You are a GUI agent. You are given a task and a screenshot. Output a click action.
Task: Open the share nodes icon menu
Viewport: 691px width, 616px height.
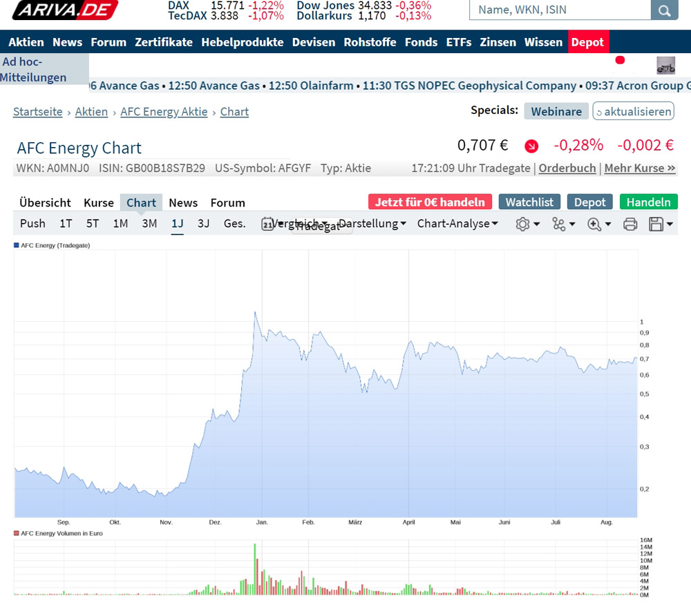(x=559, y=224)
